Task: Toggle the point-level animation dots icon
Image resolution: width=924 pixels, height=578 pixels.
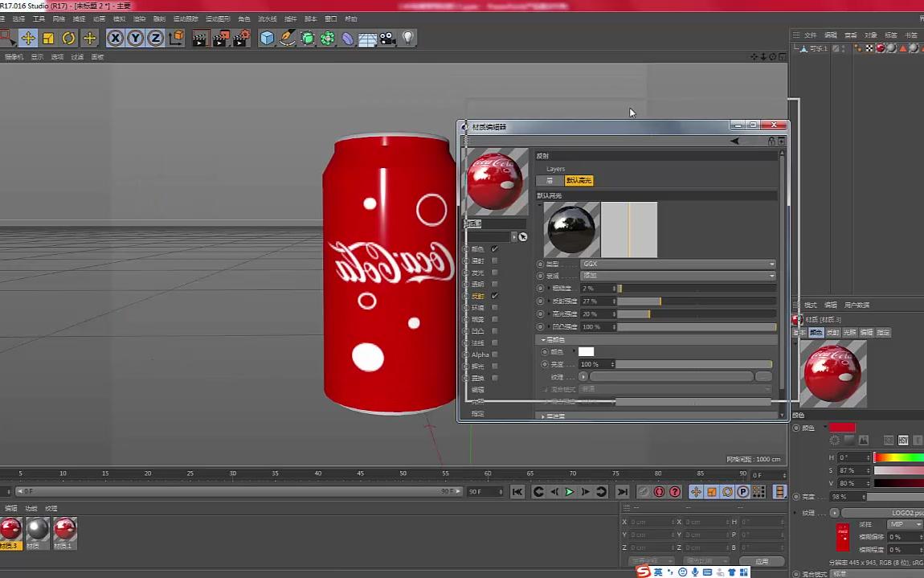Action: 759,492
